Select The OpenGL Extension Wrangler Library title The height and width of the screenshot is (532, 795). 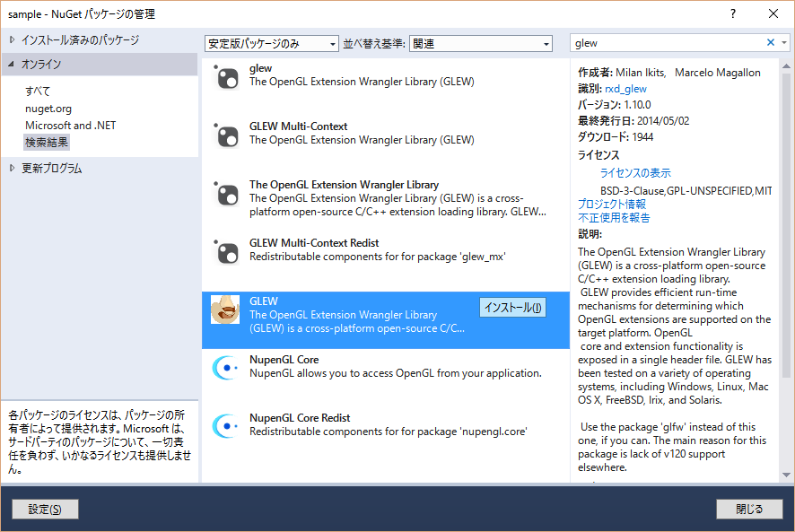[x=344, y=185]
